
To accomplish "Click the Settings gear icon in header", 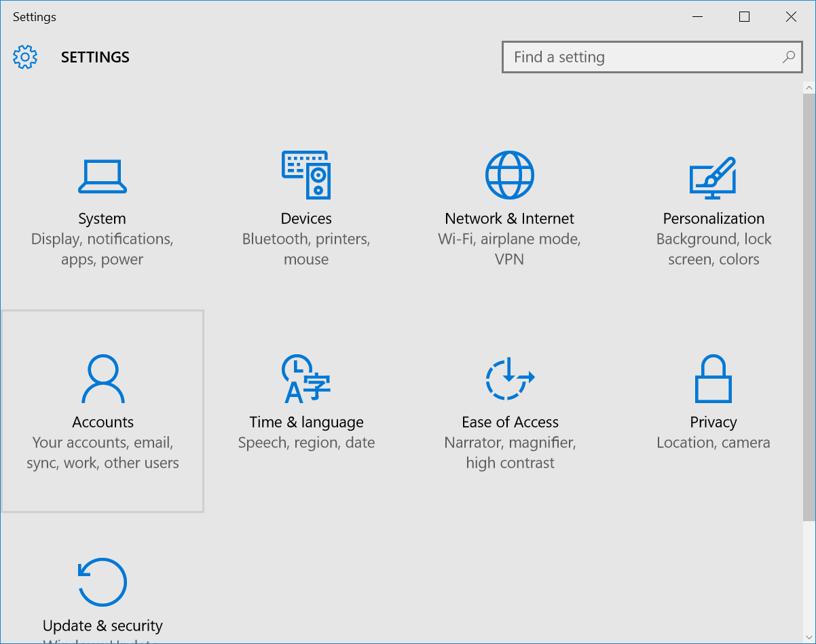I will 25,57.
